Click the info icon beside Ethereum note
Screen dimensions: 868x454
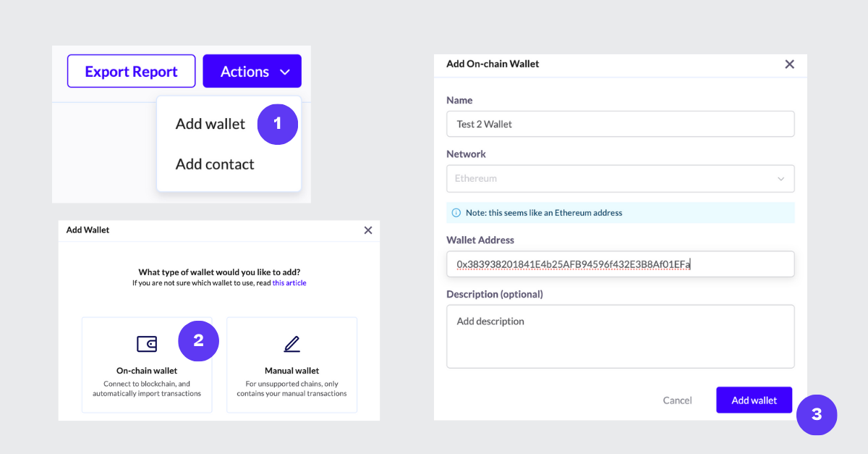[x=456, y=213]
